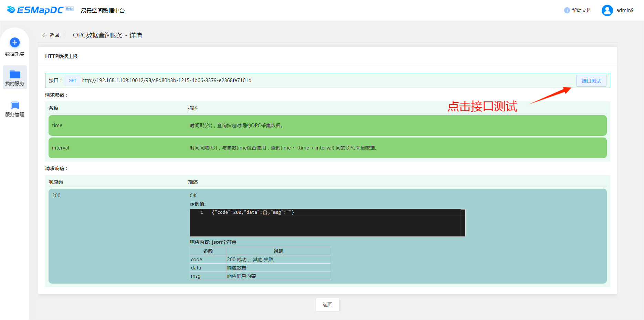Select the 数据采集 menu label

(15, 54)
